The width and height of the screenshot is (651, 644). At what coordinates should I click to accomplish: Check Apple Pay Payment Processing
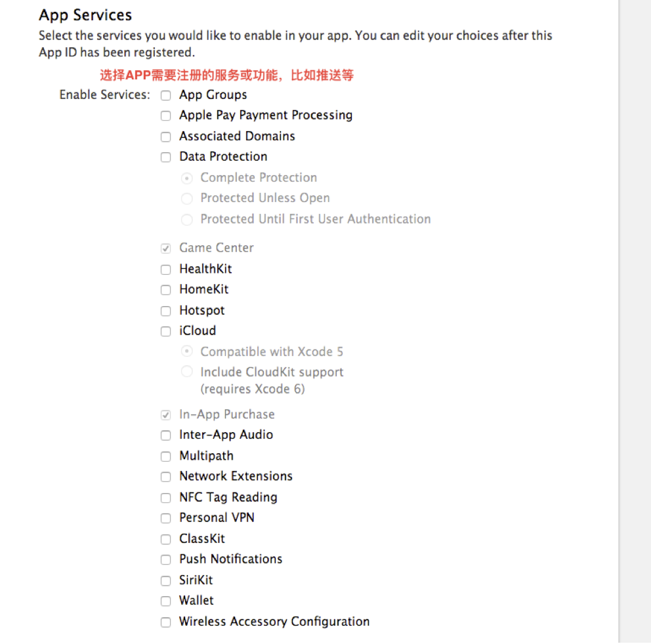165,116
